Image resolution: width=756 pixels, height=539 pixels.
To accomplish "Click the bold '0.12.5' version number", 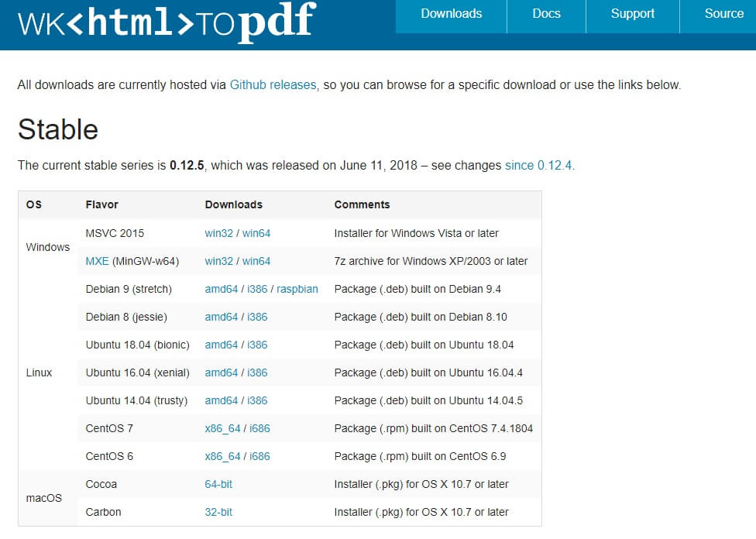I will click(x=187, y=166).
